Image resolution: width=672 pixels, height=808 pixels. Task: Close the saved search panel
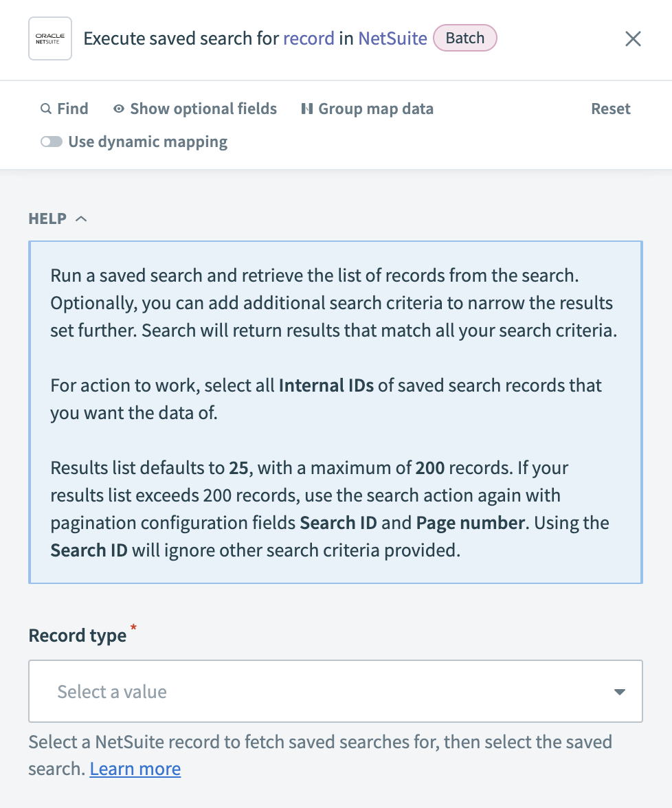[632, 38]
